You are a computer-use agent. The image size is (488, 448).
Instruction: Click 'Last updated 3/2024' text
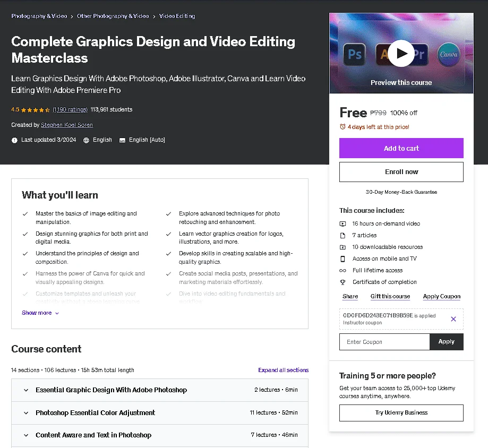pyautogui.click(x=48, y=140)
